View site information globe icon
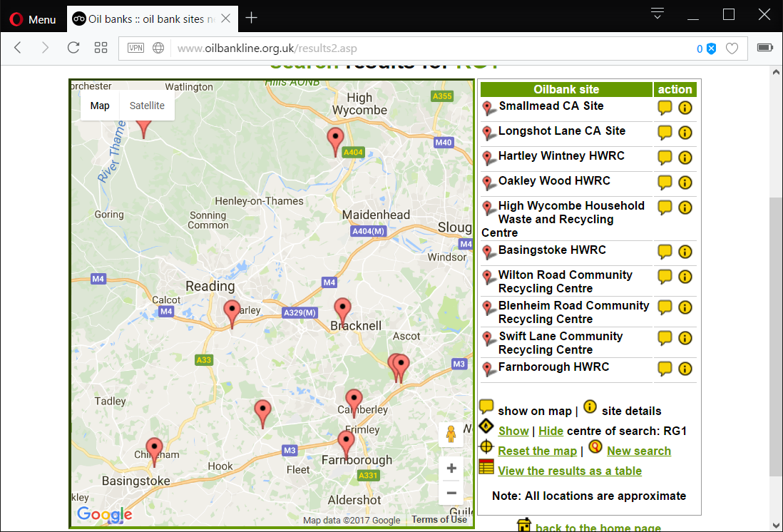 pyautogui.click(x=158, y=48)
